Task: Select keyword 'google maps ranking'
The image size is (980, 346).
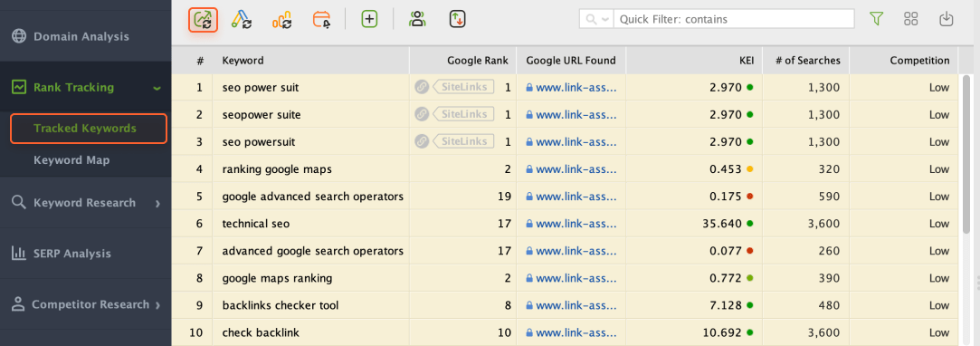Action: [277, 278]
